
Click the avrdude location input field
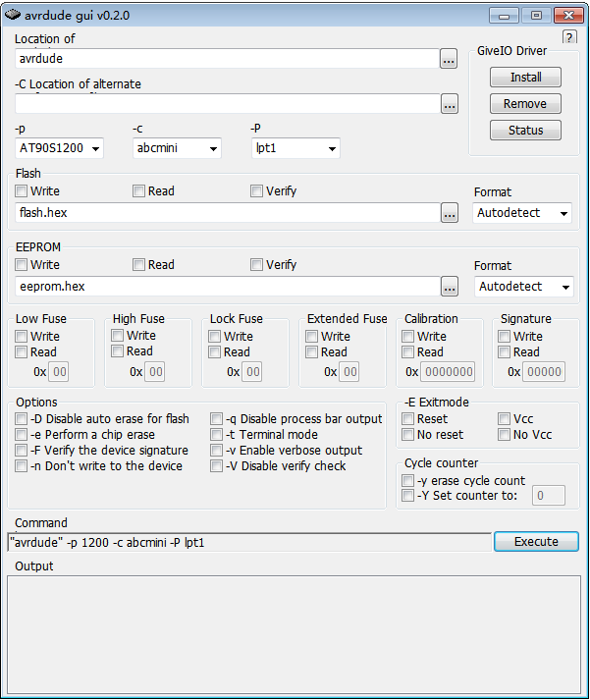pyautogui.click(x=227, y=59)
